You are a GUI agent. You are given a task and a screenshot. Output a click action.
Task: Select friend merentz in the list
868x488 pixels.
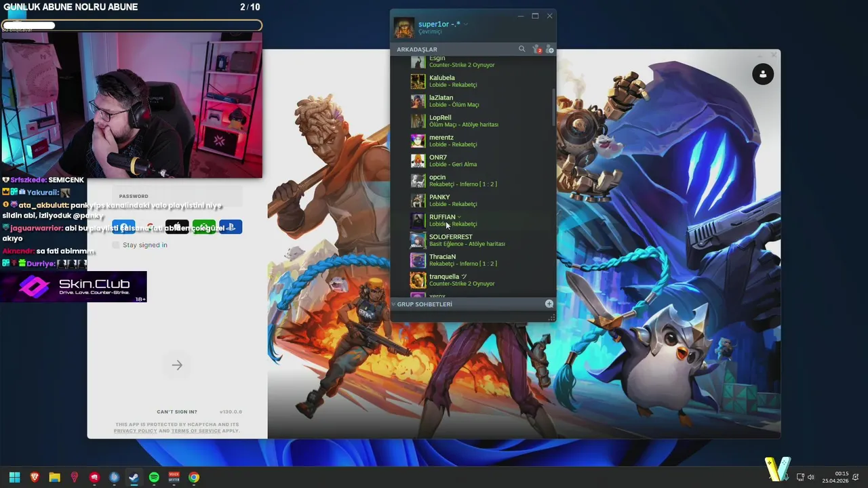click(473, 141)
